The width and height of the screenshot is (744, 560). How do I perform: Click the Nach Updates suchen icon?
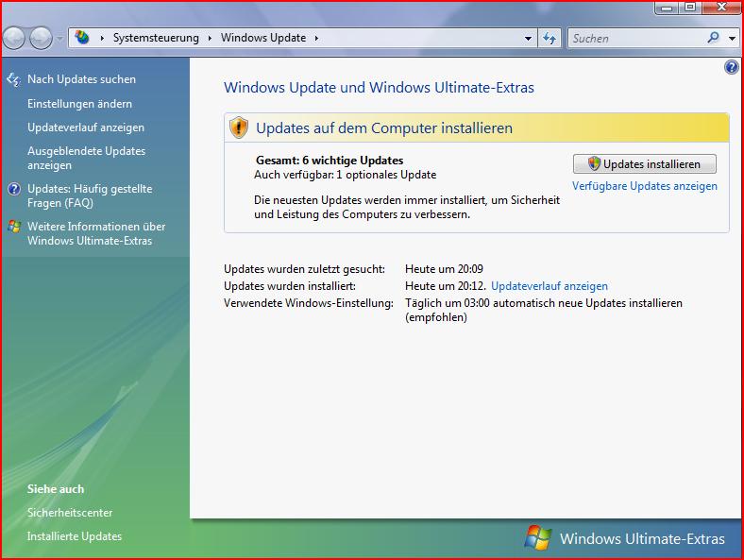tap(14, 79)
